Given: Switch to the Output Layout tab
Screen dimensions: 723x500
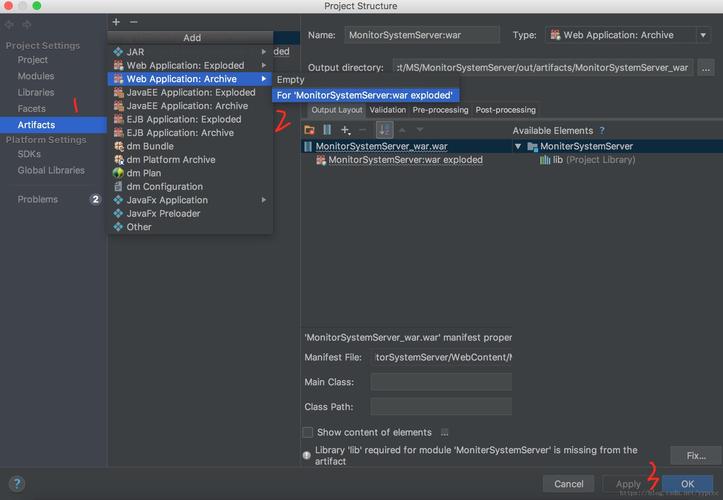Looking at the screenshot, I should tap(337, 110).
